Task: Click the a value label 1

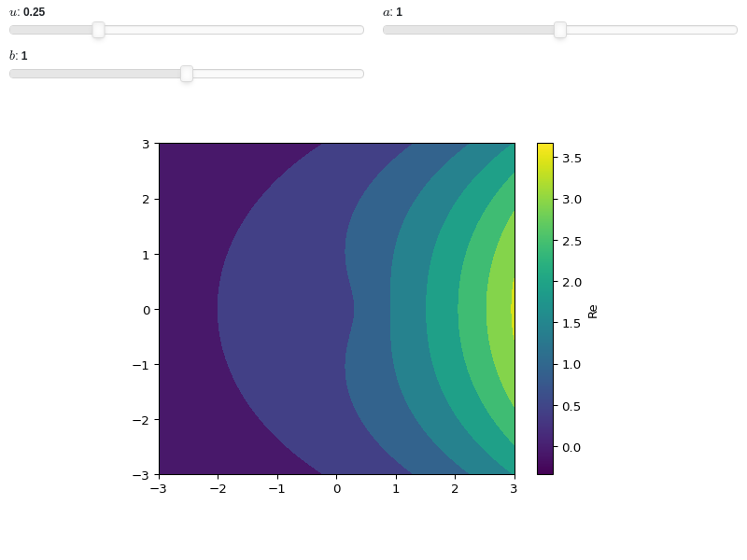Action: (x=400, y=12)
